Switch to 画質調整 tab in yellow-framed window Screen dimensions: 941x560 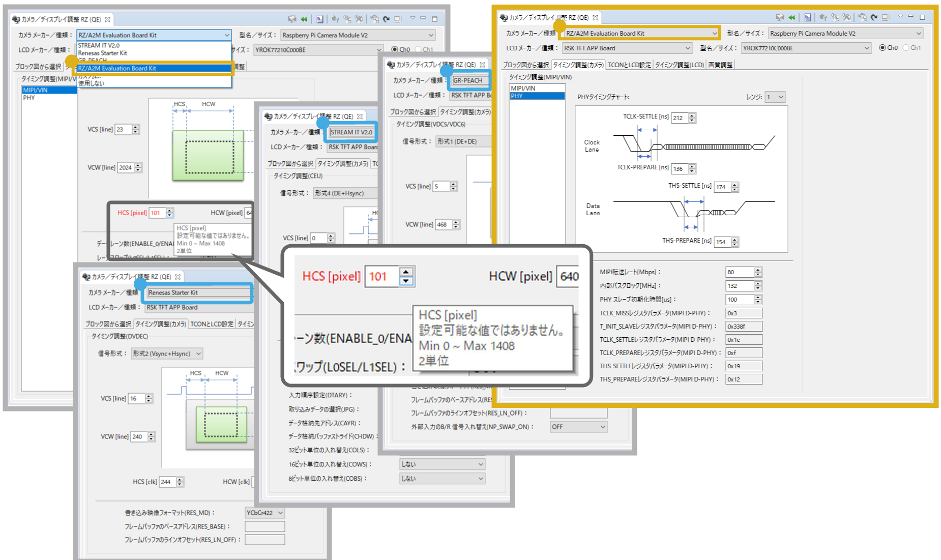tap(720, 65)
